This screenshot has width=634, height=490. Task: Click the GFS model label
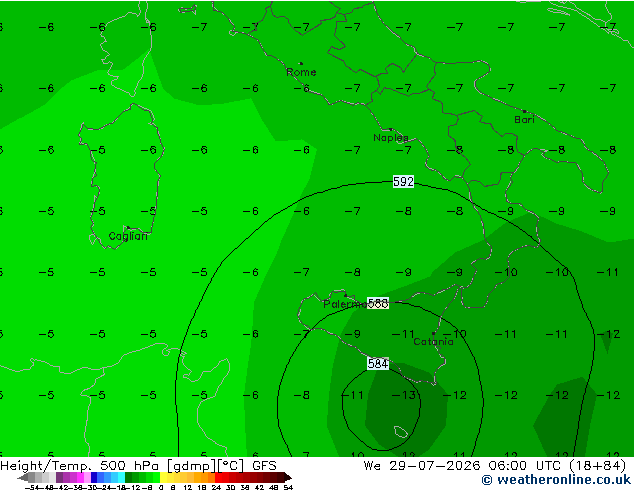click(x=264, y=466)
